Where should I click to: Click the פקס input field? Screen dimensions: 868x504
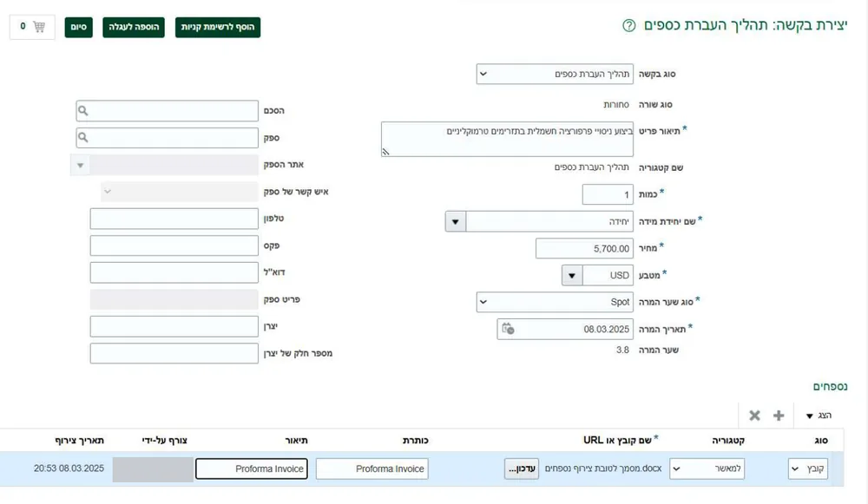[x=174, y=245]
